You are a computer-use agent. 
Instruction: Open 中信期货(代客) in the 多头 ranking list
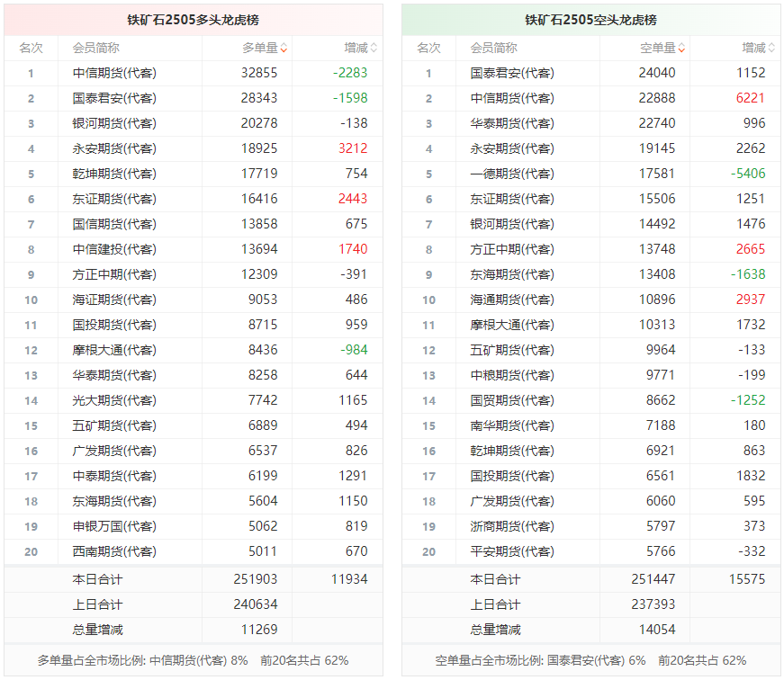[114, 74]
